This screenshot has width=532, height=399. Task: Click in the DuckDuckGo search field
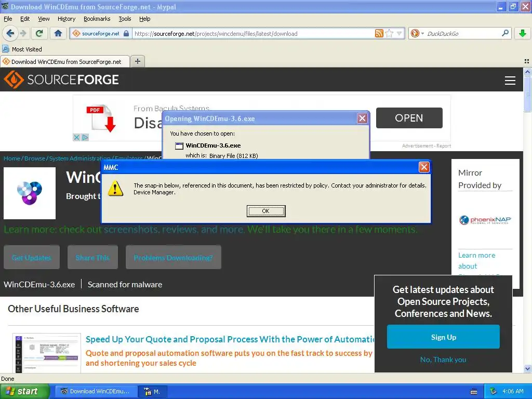pos(462,34)
